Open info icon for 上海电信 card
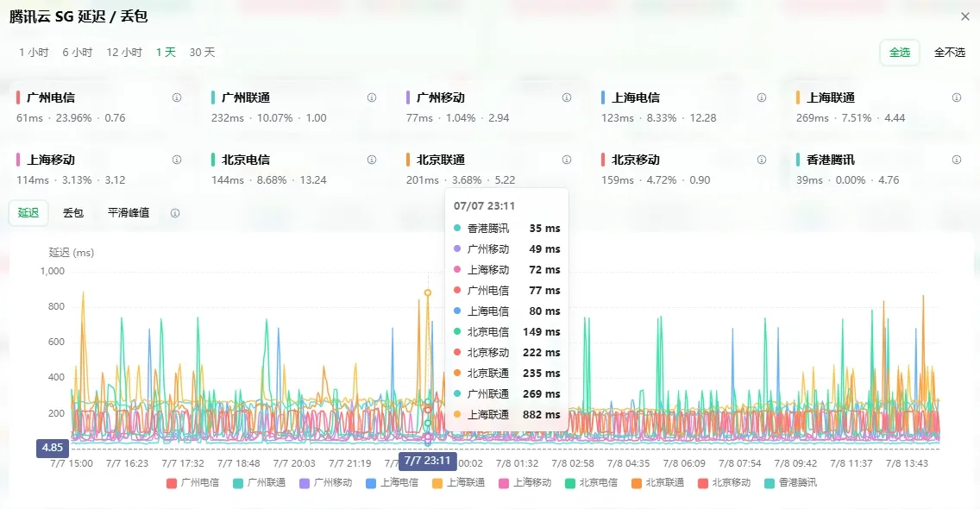This screenshot has width=980, height=509. (762, 97)
